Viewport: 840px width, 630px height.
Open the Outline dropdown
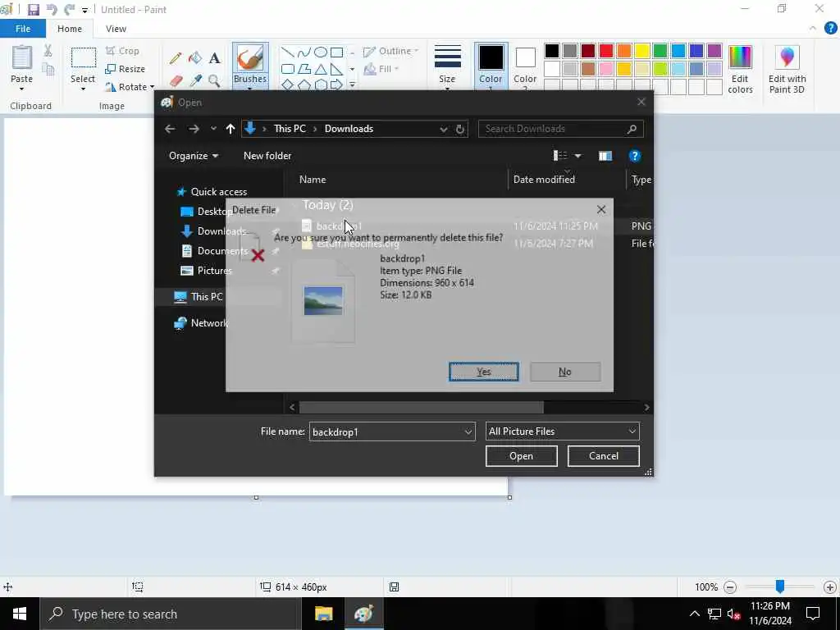(391, 52)
